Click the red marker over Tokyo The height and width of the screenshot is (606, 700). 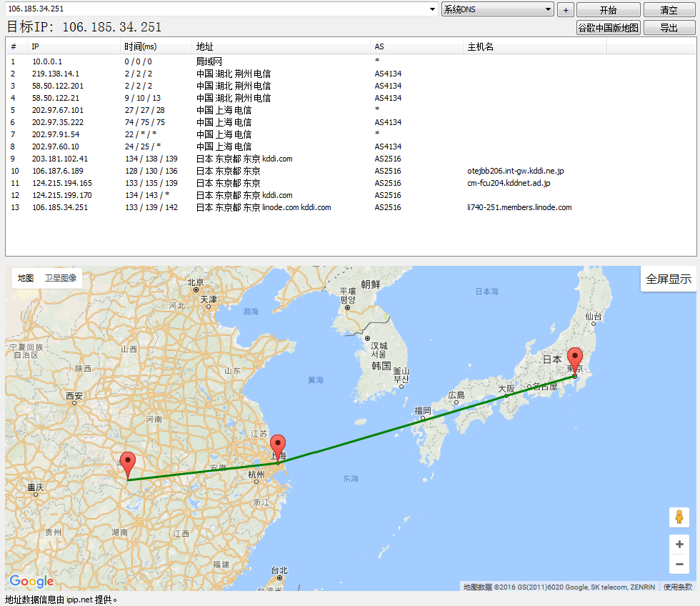574,362
